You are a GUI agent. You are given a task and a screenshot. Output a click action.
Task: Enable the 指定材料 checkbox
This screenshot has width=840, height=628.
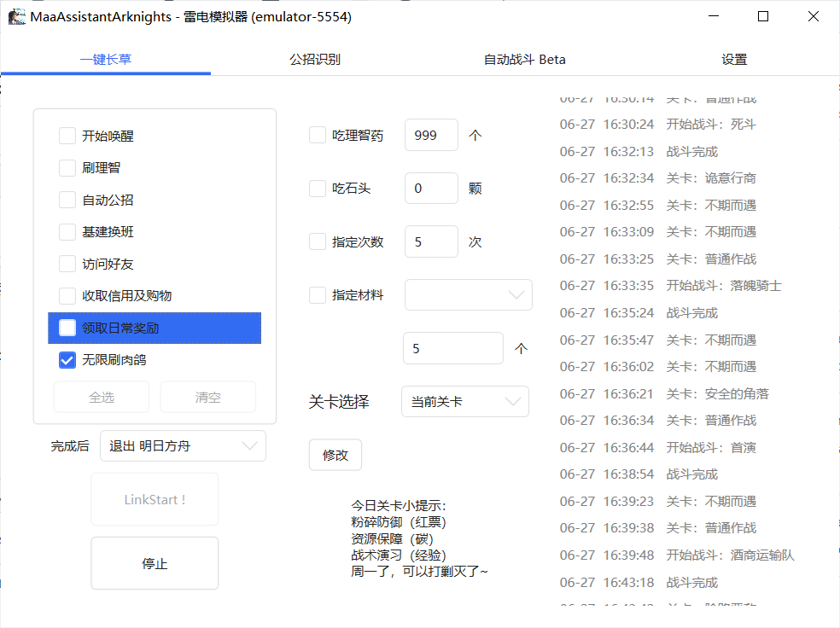click(x=318, y=295)
